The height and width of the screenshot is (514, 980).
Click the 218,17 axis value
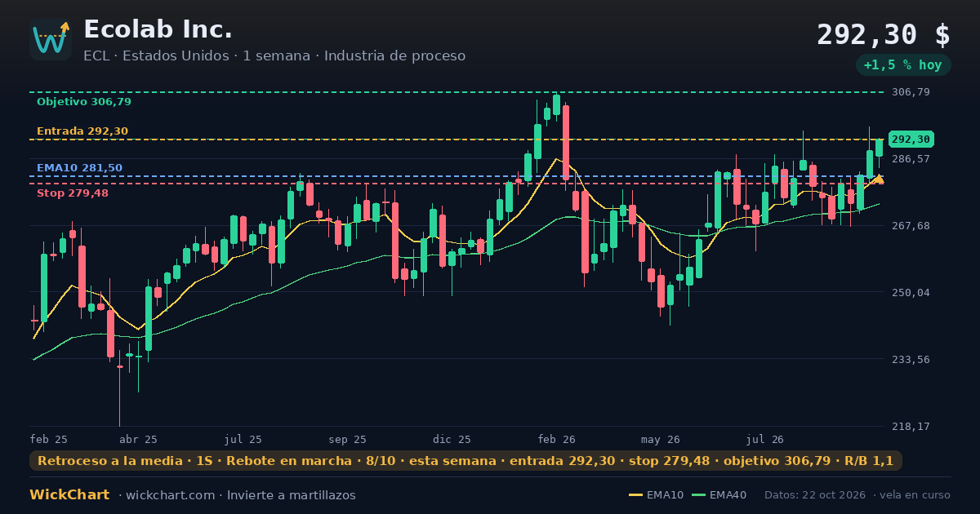coord(911,427)
